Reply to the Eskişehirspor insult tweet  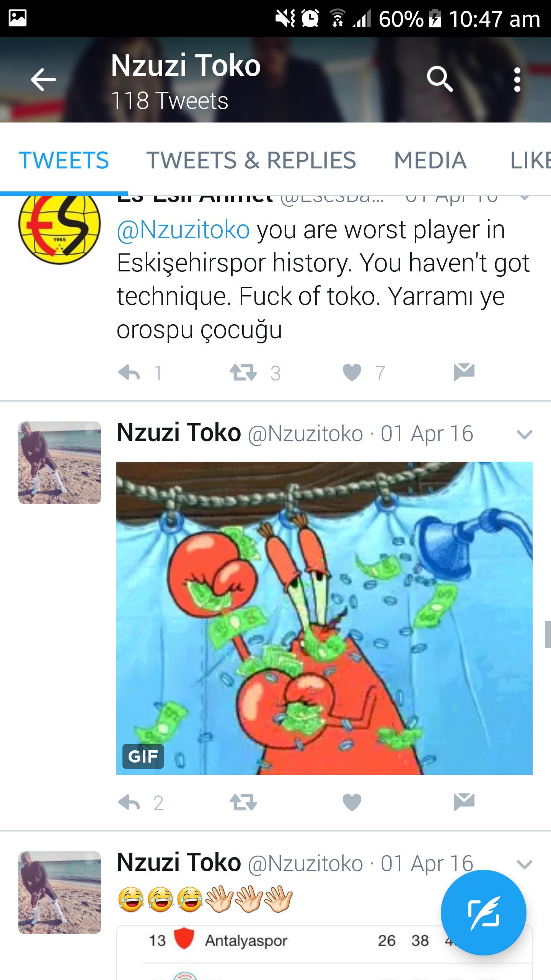129,372
